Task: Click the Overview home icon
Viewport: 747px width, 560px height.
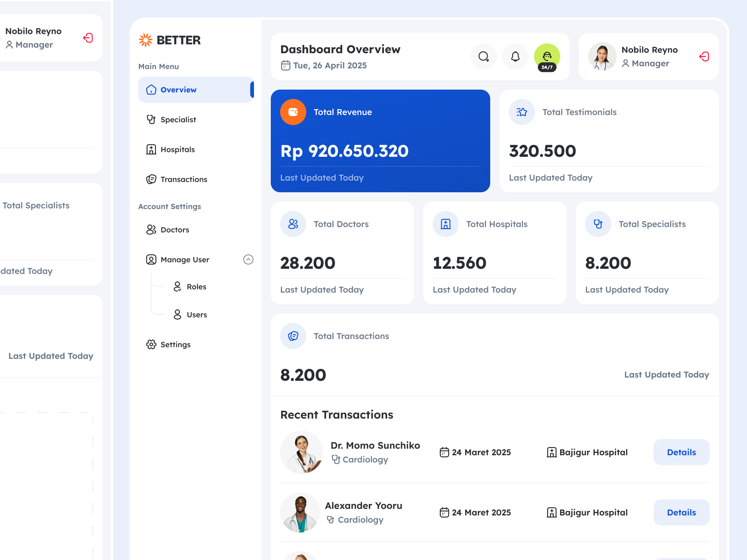Action: pyautogui.click(x=151, y=90)
